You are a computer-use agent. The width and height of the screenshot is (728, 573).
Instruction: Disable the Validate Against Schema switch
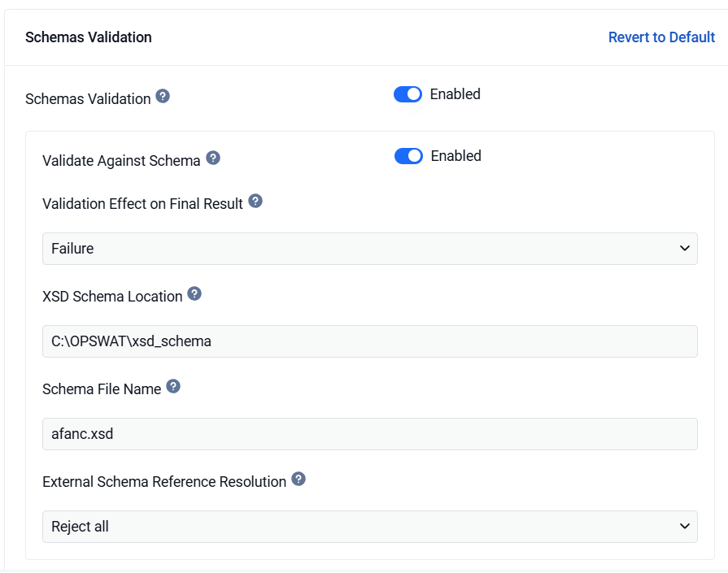coord(408,156)
